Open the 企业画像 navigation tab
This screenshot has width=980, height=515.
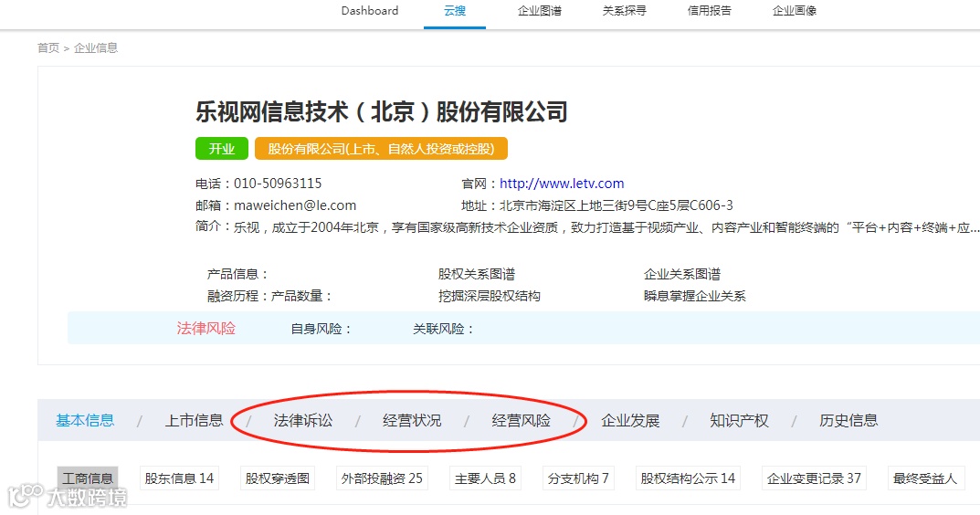pos(794,11)
